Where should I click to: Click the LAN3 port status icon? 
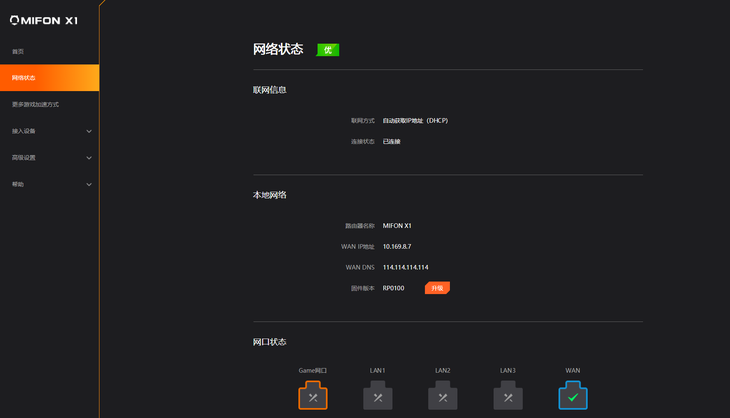(507, 397)
